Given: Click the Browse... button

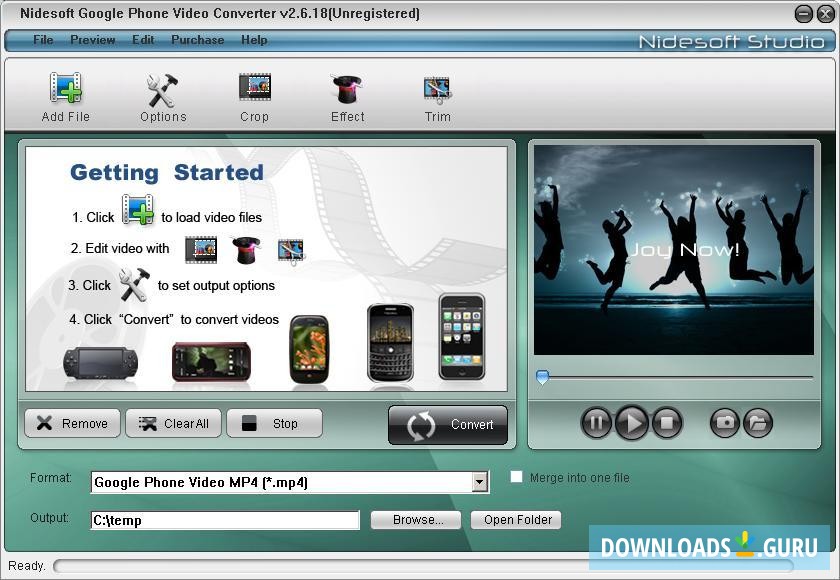Looking at the screenshot, I should [415, 520].
